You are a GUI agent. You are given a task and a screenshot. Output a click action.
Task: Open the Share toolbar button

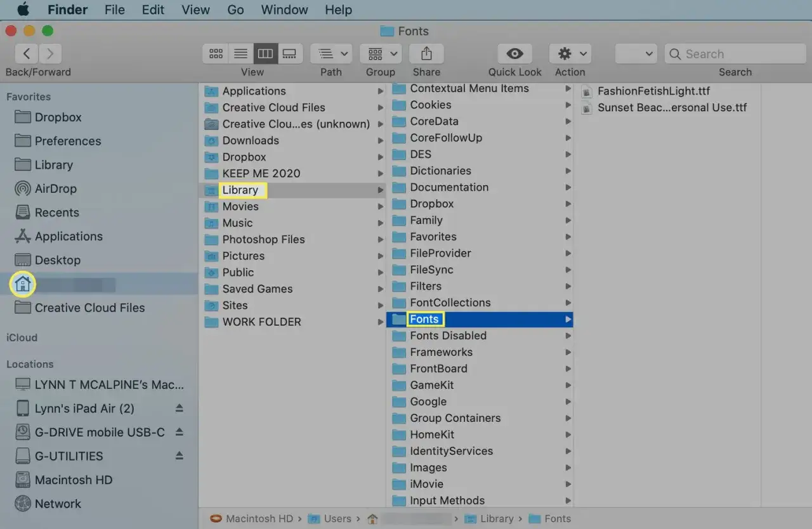point(426,54)
